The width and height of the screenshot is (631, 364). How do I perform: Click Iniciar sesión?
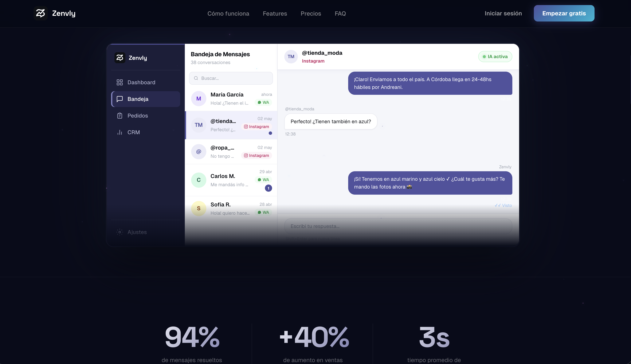pos(503,13)
